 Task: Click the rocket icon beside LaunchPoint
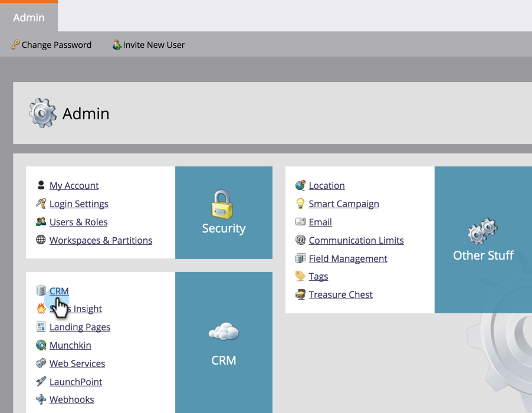41,382
